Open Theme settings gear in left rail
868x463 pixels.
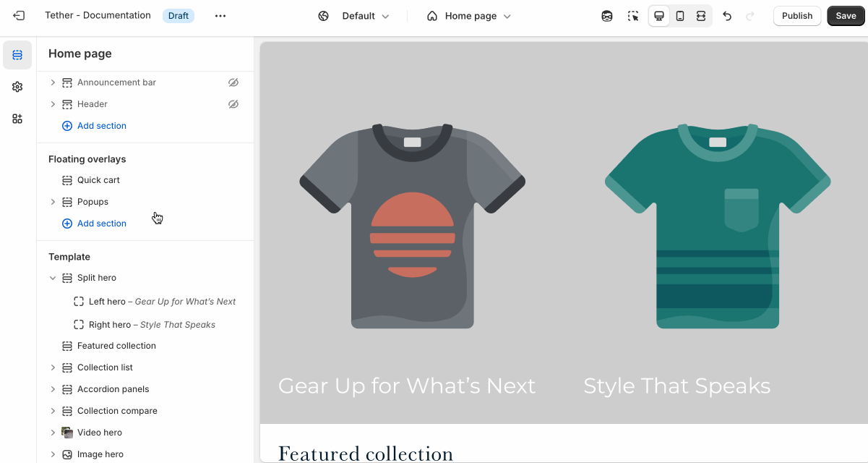click(x=17, y=87)
